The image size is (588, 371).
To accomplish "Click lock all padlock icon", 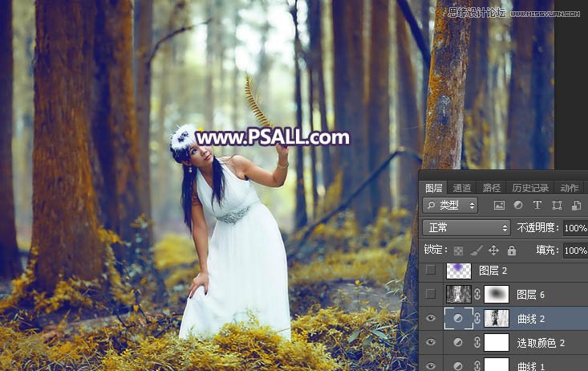I will (512, 251).
